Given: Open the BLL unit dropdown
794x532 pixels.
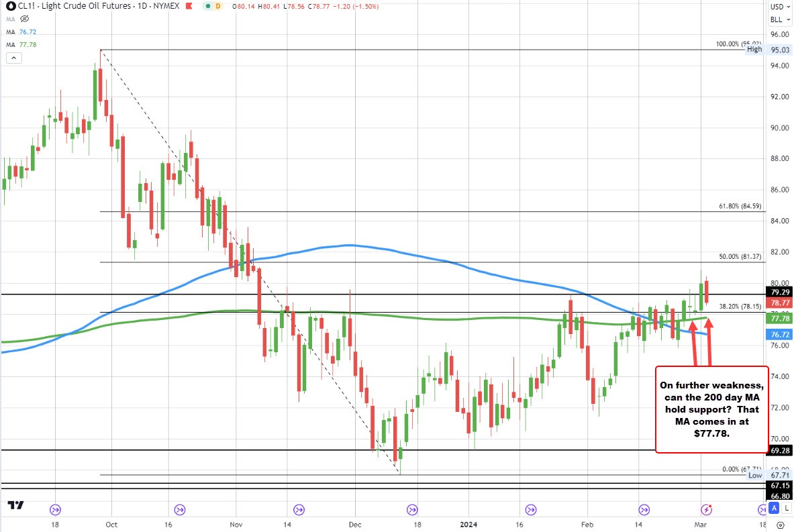Looking at the screenshot, I should coord(780,19).
